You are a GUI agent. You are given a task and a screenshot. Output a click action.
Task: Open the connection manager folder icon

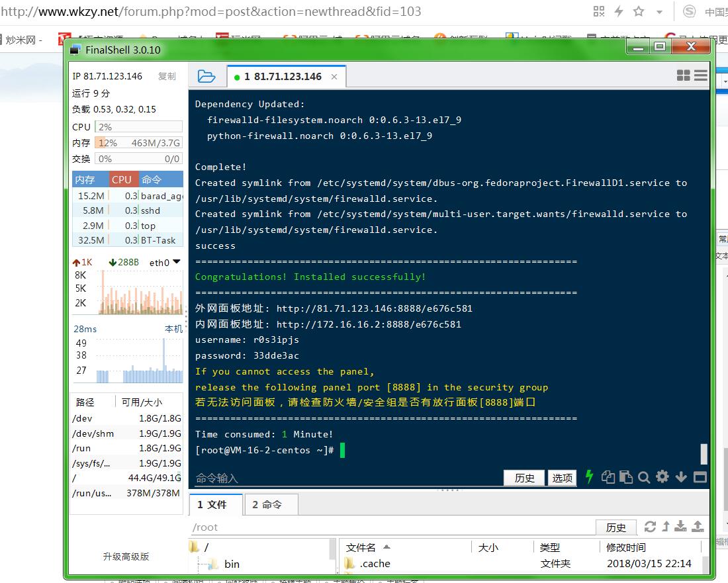206,77
